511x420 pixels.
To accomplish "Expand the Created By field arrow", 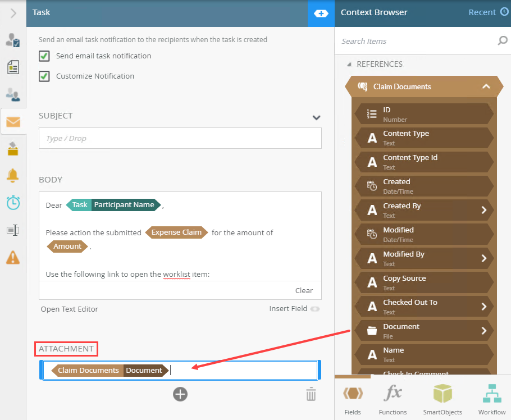I will pyautogui.click(x=484, y=210).
